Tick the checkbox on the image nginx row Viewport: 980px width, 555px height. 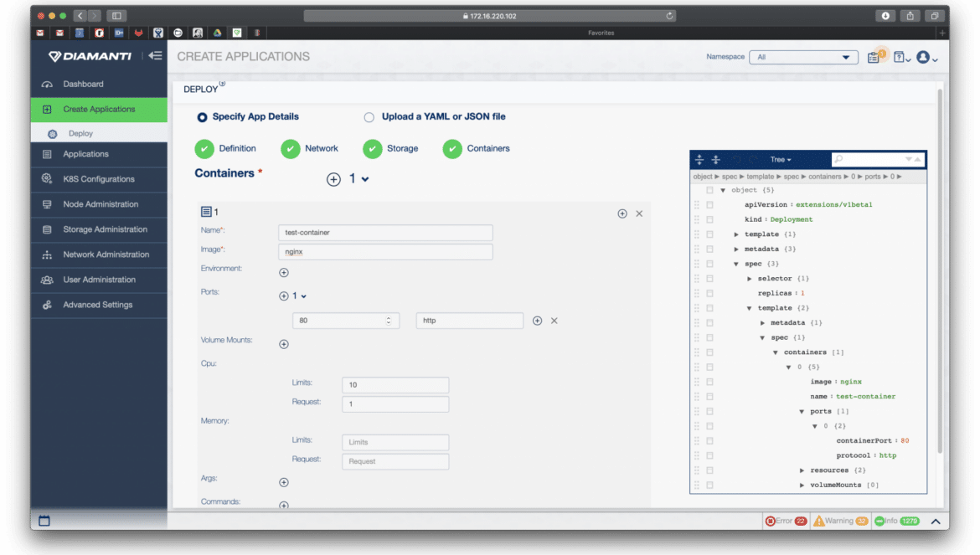tap(710, 382)
